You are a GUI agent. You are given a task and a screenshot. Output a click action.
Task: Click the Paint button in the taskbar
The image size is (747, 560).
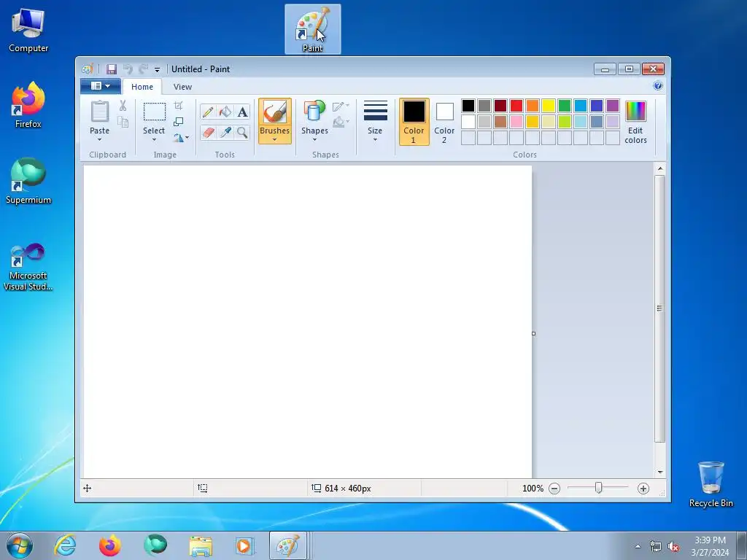tap(288, 545)
